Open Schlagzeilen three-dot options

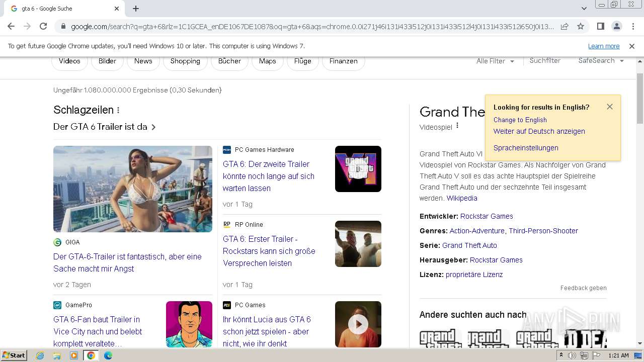118,110
